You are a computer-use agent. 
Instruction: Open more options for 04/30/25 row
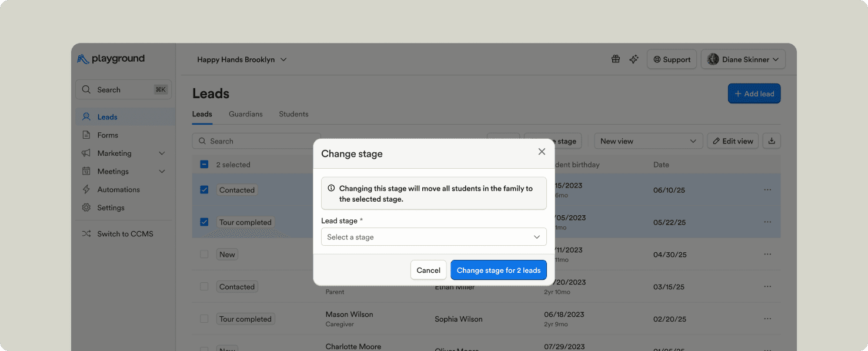[767, 255]
